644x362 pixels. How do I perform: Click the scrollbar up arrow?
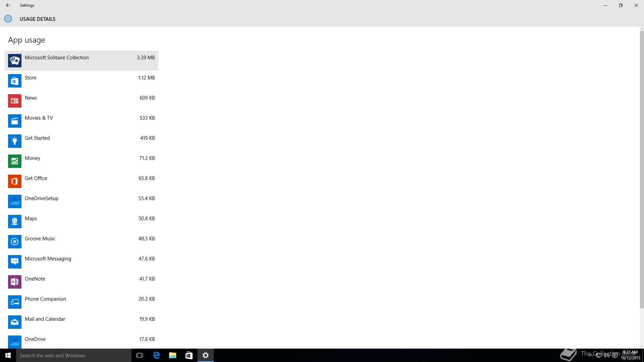(642, 29)
